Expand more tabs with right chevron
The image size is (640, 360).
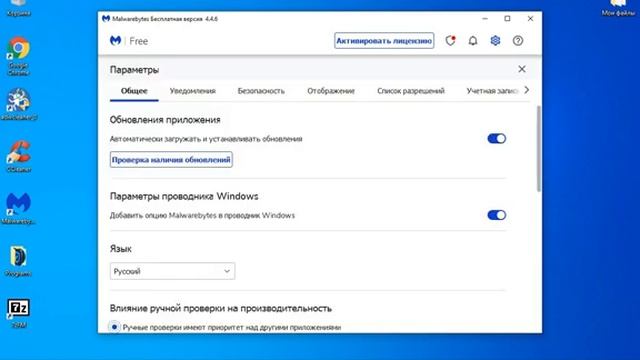pyautogui.click(x=527, y=90)
